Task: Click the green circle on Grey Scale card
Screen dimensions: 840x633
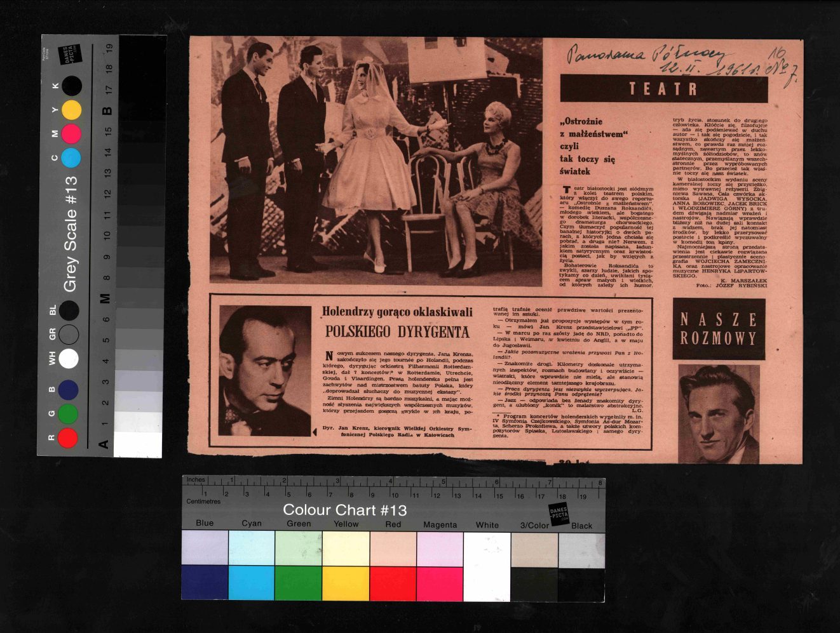Action: coord(68,414)
